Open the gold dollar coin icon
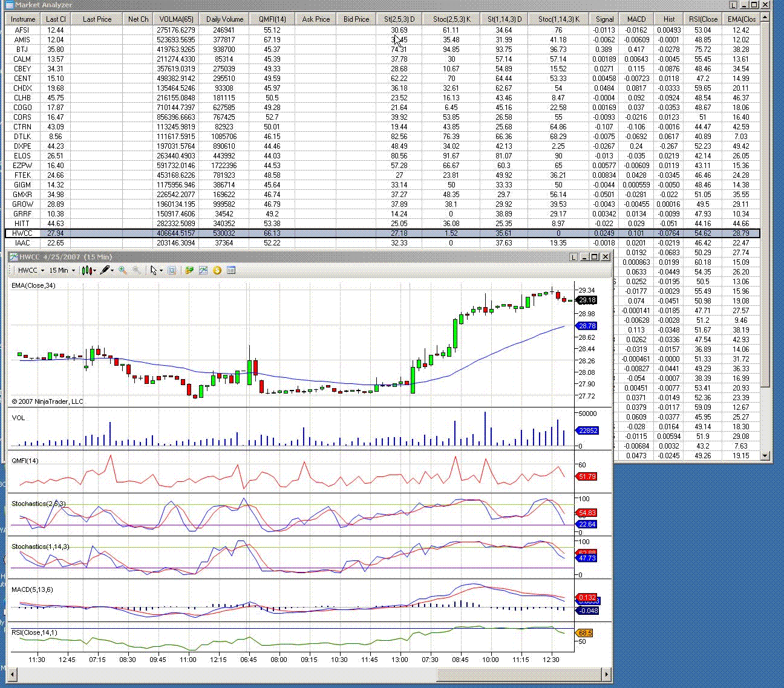 217,270
